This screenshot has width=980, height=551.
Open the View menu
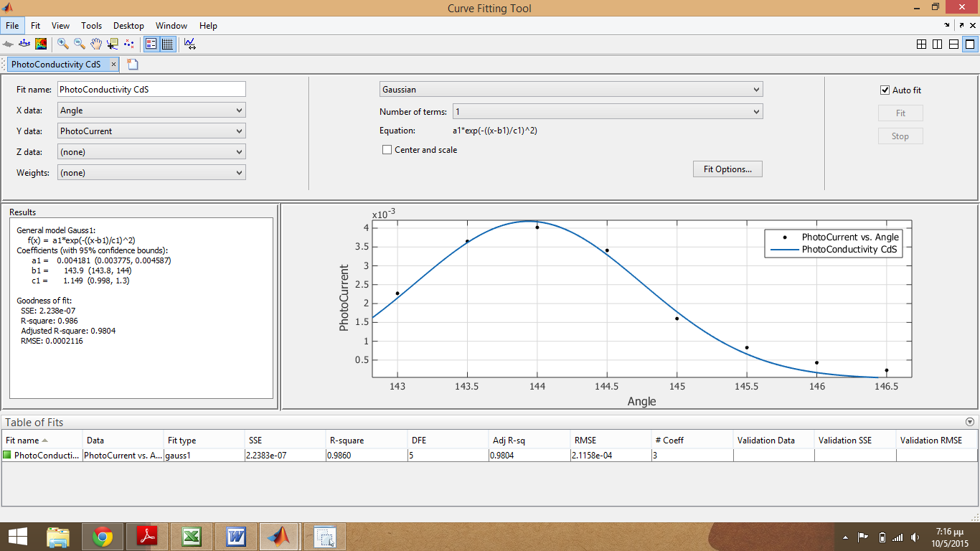click(x=60, y=25)
